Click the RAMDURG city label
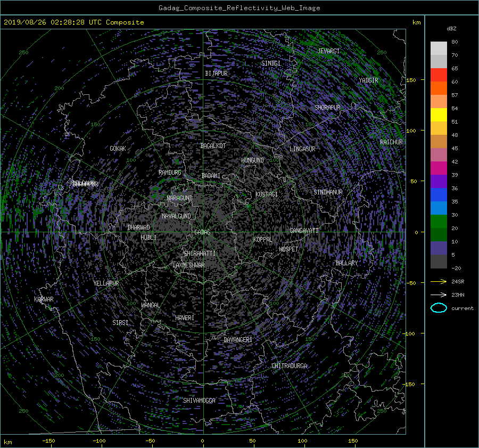 pyautogui.click(x=170, y=173)
